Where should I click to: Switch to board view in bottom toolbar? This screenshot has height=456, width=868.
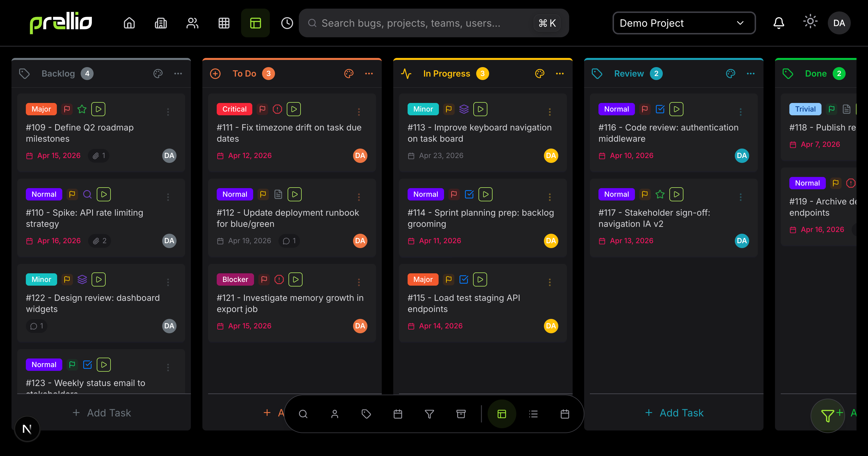[x=502, y=414]
